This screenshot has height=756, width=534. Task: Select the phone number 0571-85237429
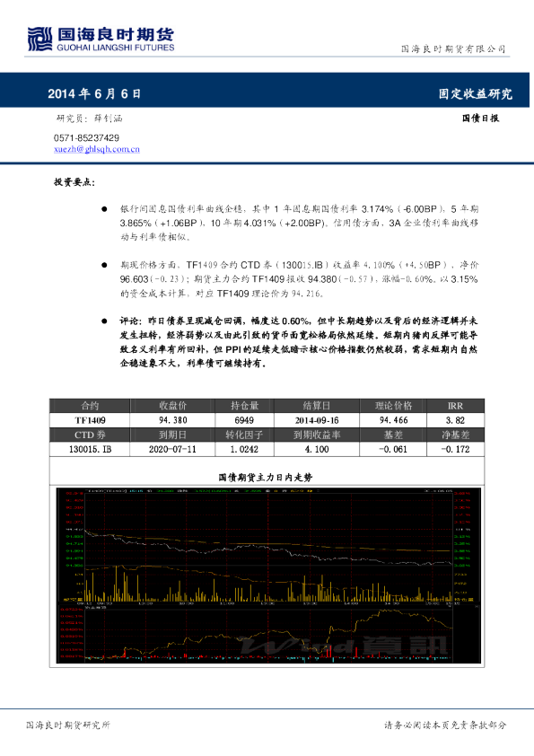(x=86, y=138)
